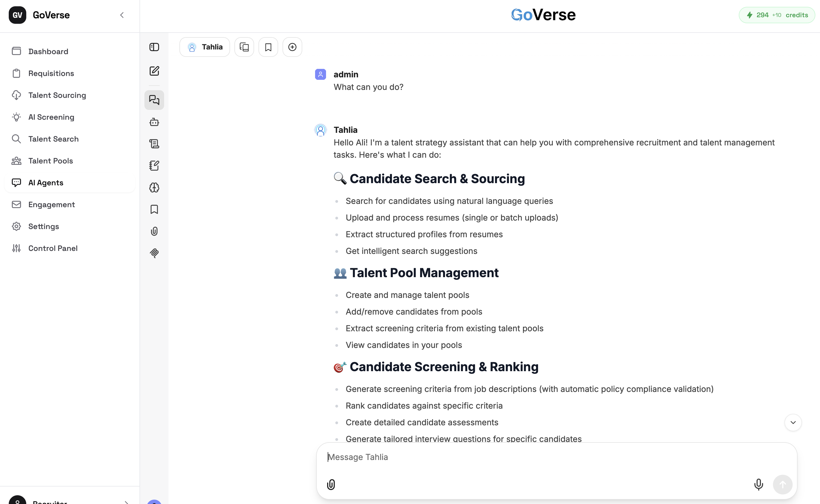820x504 pixels.
Task: Open the Control Panel page
Action: tap(70, 248)
